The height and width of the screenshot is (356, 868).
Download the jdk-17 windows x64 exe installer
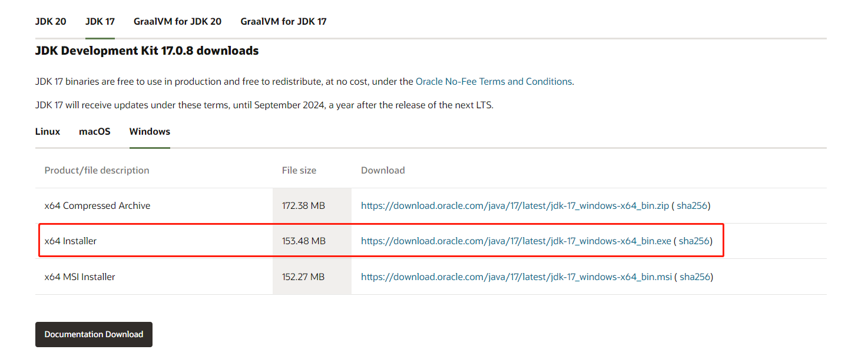point(515,241)
